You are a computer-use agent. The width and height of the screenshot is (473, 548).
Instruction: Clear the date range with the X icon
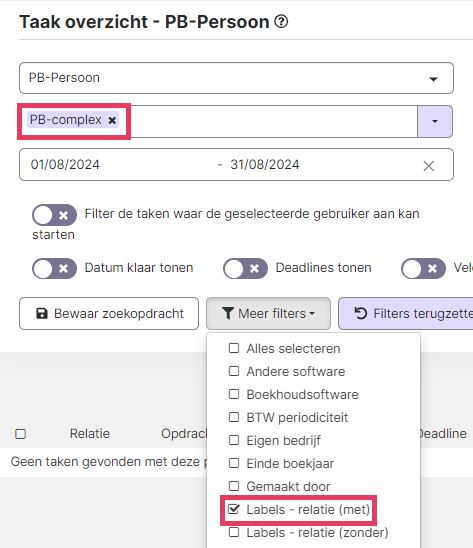pos(429,166)
